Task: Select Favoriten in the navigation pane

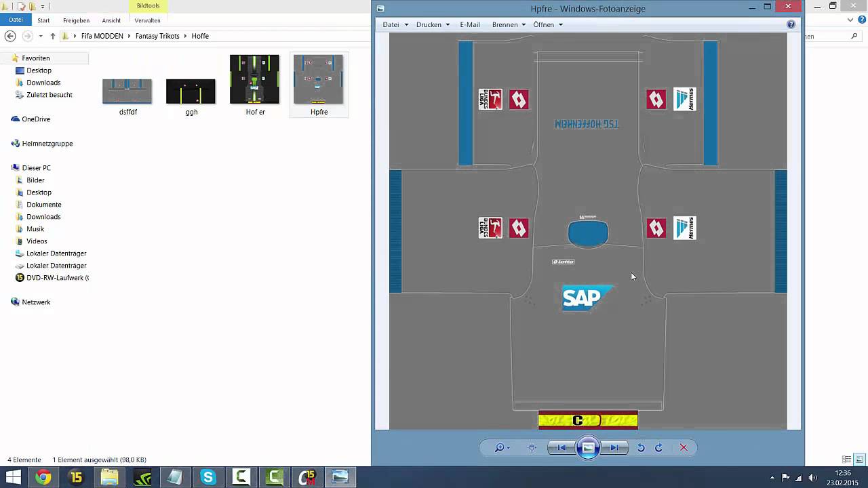Action: click(35, 58)
